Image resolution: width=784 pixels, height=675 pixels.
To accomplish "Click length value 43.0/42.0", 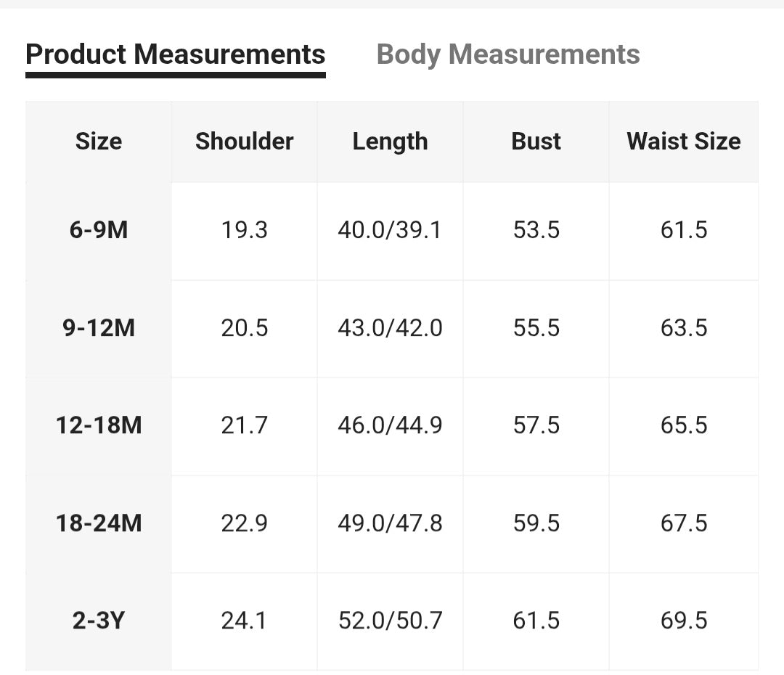I will (390, 328).
